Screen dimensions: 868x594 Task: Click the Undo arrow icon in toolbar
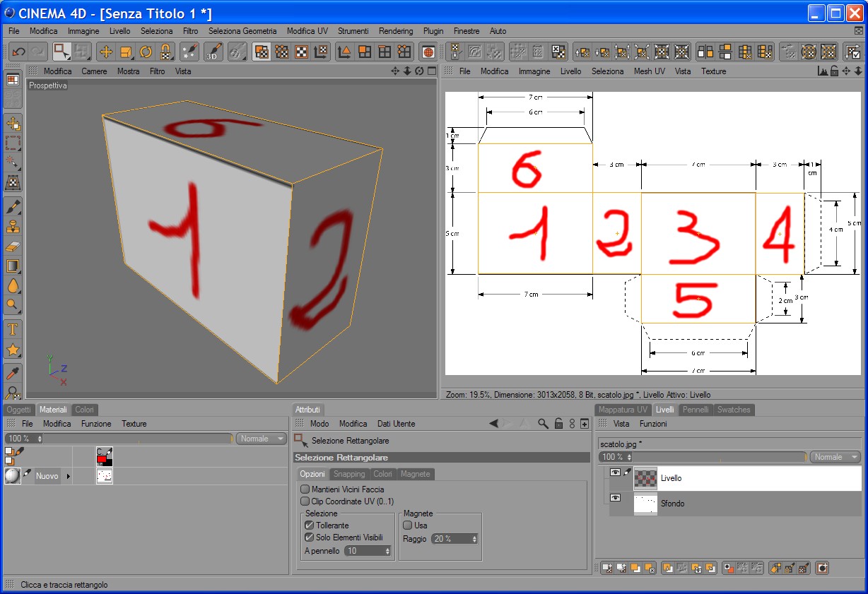point(19,52)
